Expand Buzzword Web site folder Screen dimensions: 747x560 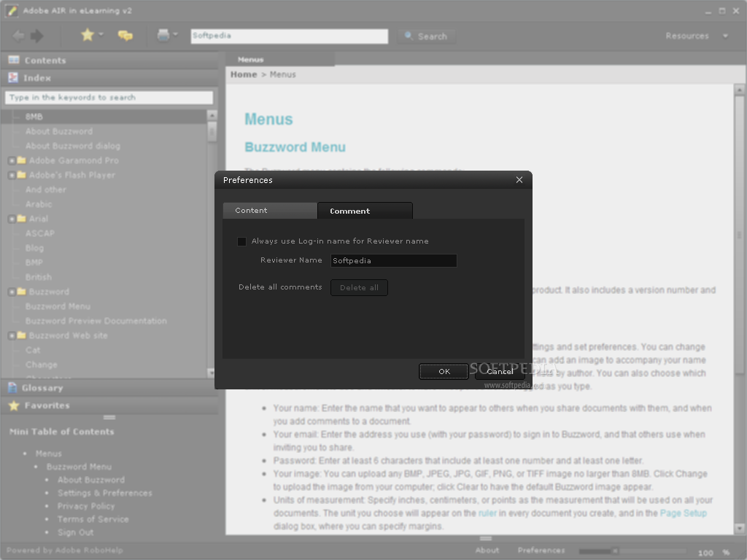click(12, 335)
